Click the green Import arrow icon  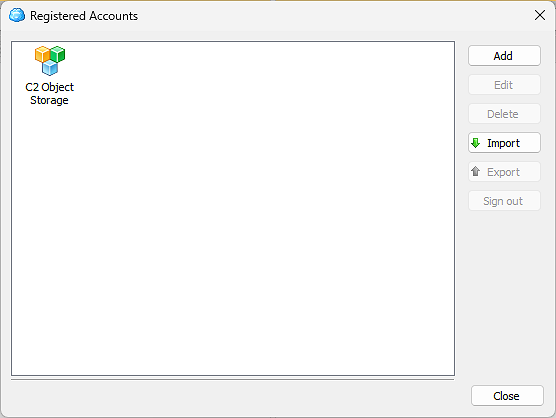pyautogui.click(x=476, y=143)
